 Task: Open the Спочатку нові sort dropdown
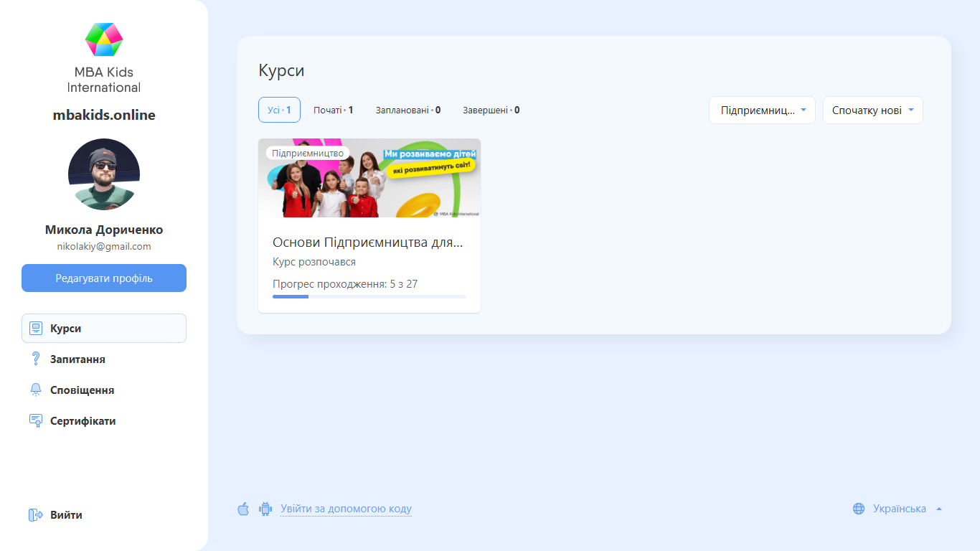point(873,110)
